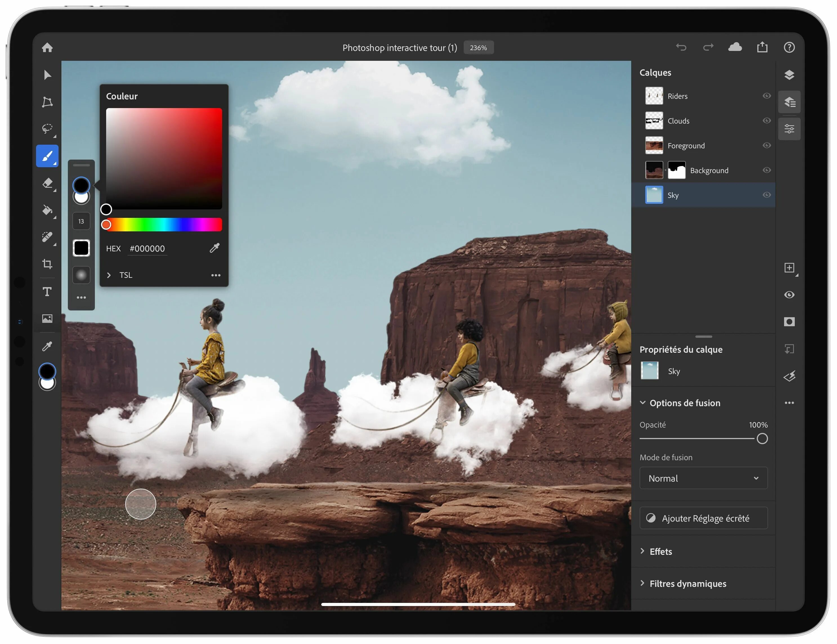Select the Type tool
This screenshot has height=644, width=837.
click(47, 292)
